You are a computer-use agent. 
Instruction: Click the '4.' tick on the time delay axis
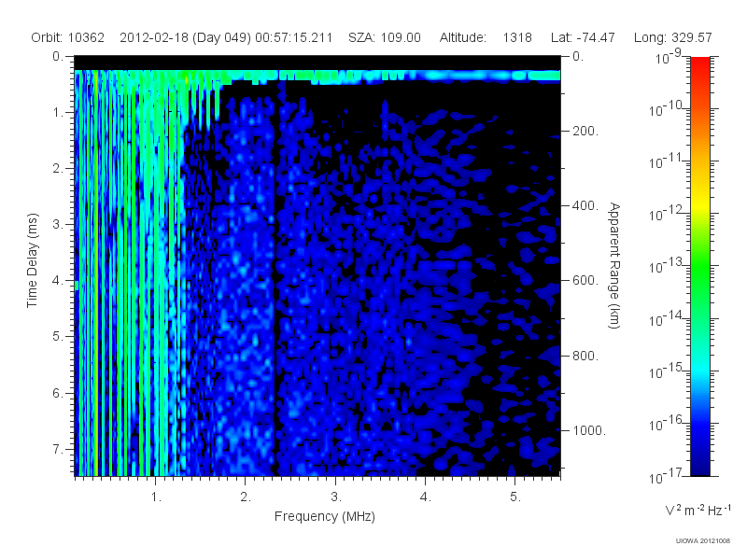point(58,281)
